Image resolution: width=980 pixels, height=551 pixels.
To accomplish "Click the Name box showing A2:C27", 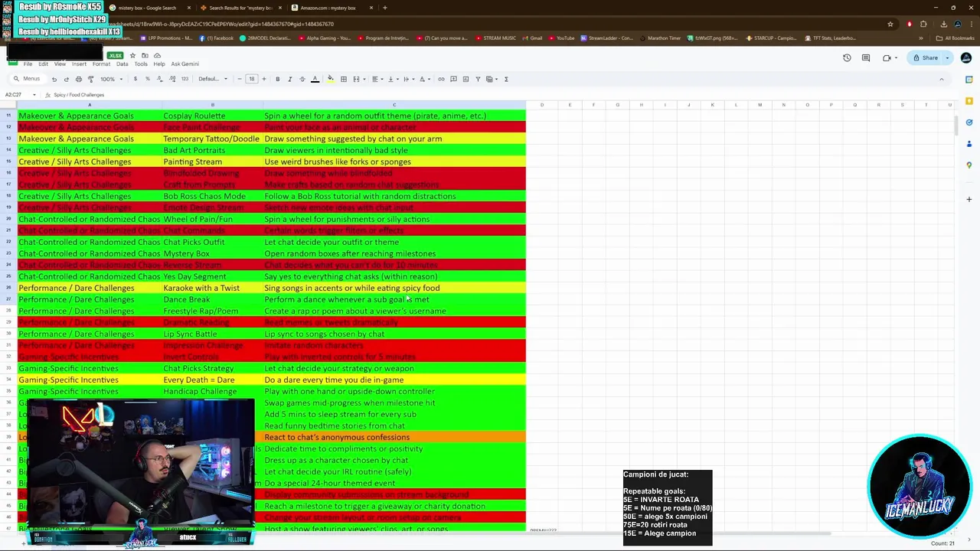I will [x=19, y=95].
